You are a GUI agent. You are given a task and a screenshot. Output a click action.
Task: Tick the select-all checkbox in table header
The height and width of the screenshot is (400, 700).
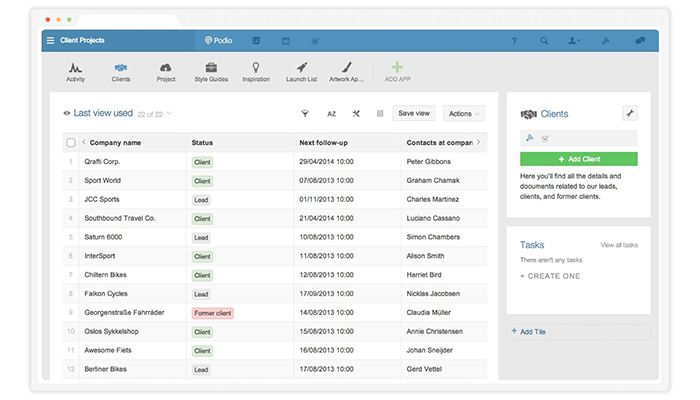coord(71,143)
